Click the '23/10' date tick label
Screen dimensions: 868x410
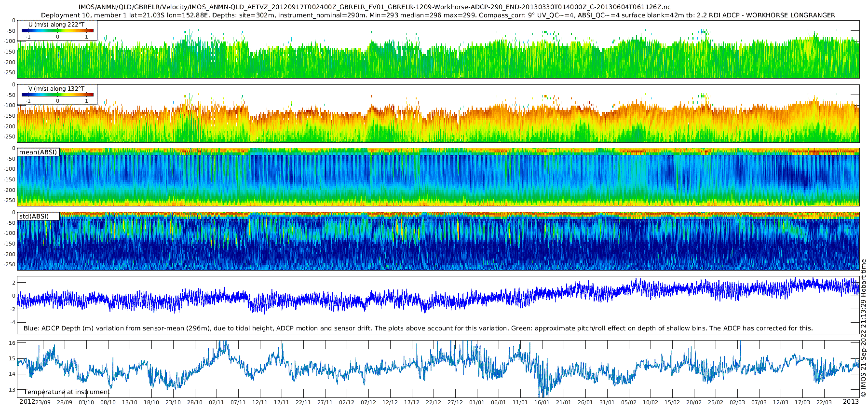click(x=173, y=402)
